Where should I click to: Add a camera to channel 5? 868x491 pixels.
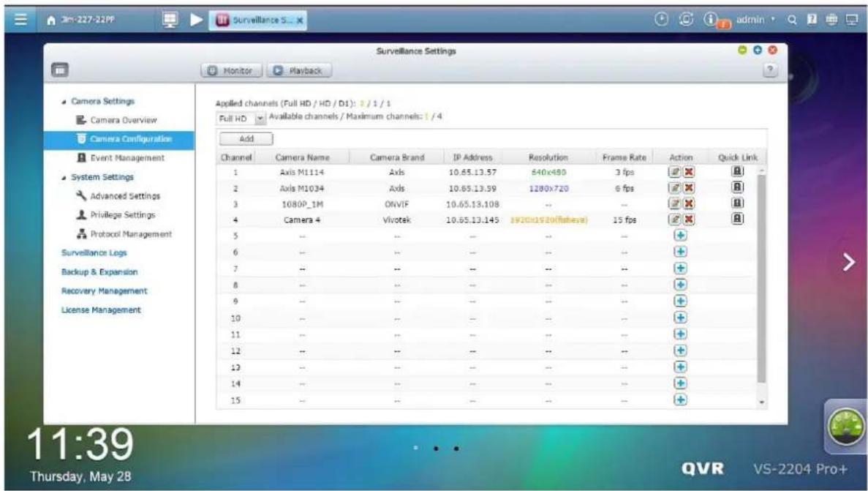680,236
